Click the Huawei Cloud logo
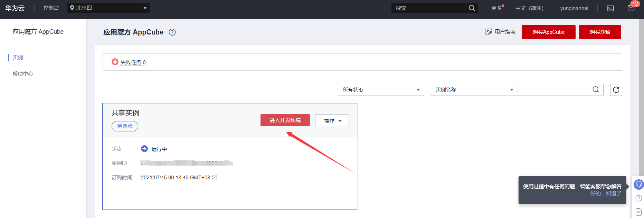This screenshot has width=644, height=218. click(x=15, y=8)
